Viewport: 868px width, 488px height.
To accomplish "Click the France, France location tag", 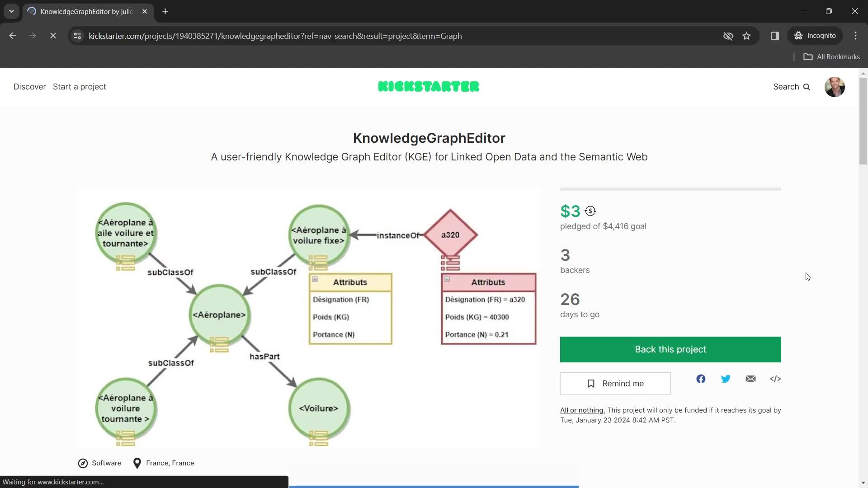I will click(x=170, y=463).
